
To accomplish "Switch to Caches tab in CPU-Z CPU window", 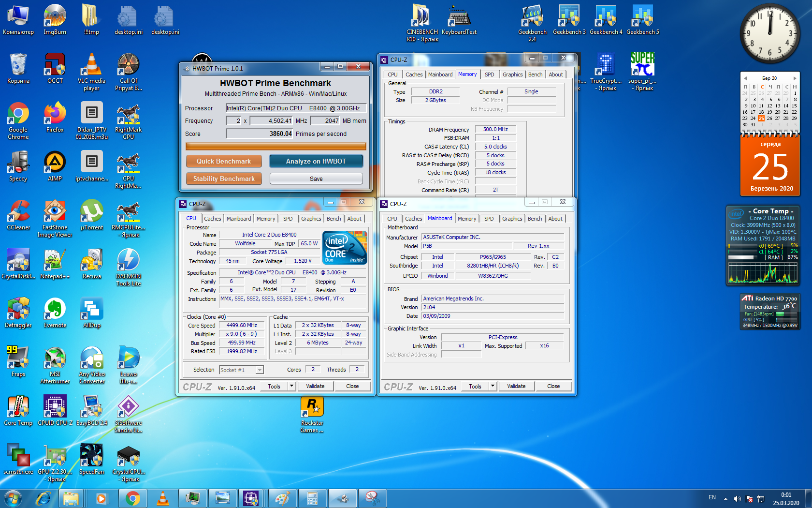I will point(212,219).
